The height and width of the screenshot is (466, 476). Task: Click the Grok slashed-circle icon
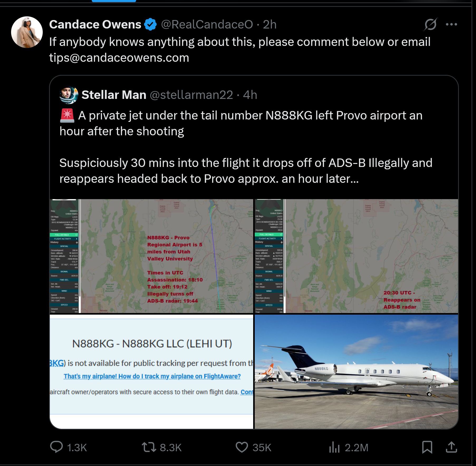(430, 25)
